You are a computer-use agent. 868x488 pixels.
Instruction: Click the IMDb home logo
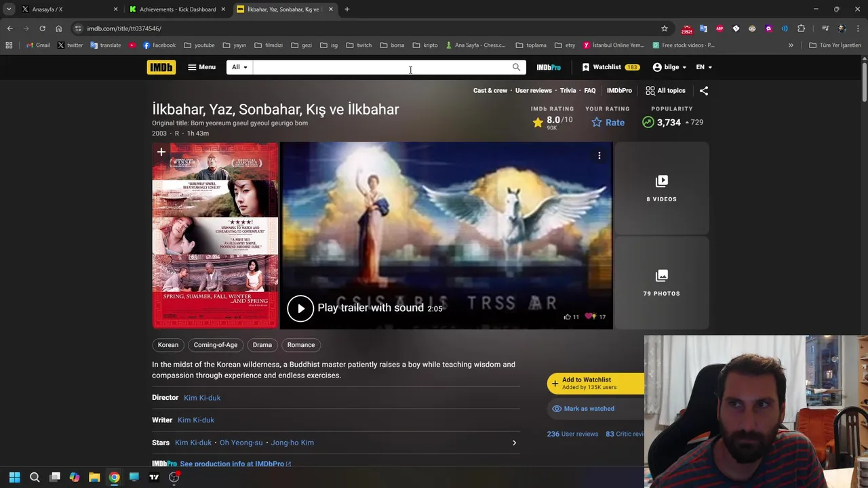coord(161,67)
